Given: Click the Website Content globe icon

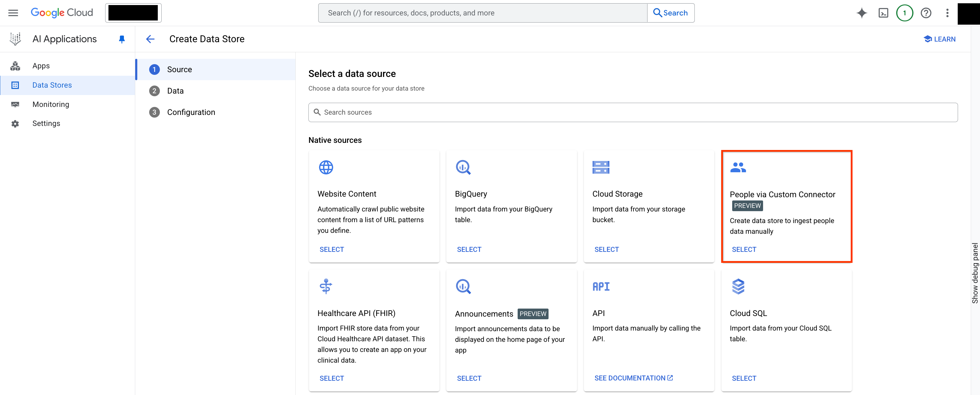Looking at the screenshot, I should pyautogui.click(x=326, y=167).
